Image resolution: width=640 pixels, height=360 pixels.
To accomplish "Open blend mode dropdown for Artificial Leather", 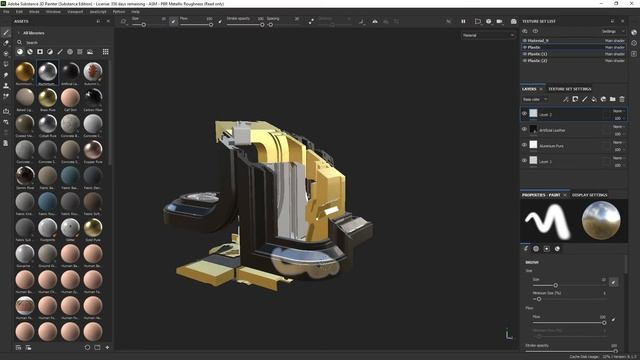I will tap(618, 127).
